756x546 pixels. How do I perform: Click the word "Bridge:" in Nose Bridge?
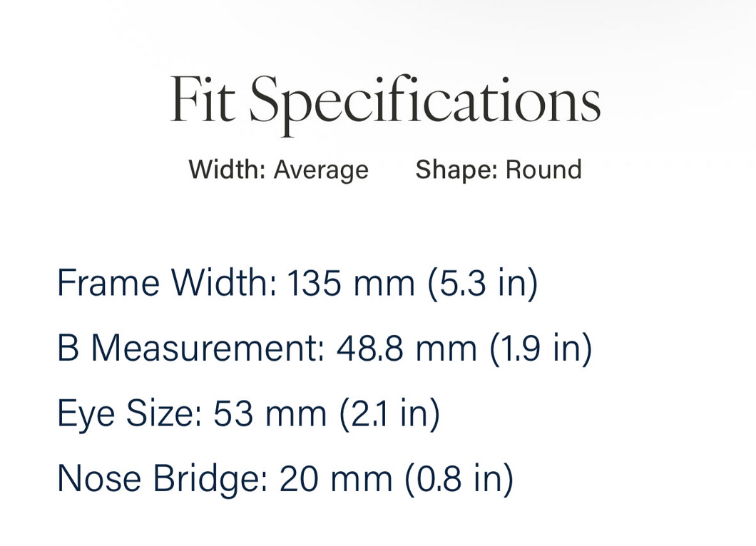[210, 480]
